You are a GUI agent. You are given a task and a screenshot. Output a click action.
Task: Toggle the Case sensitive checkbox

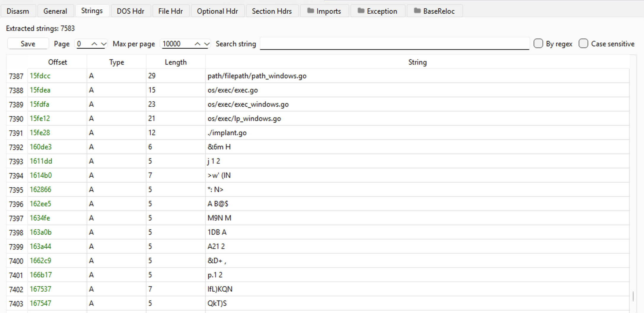point(583,44)
